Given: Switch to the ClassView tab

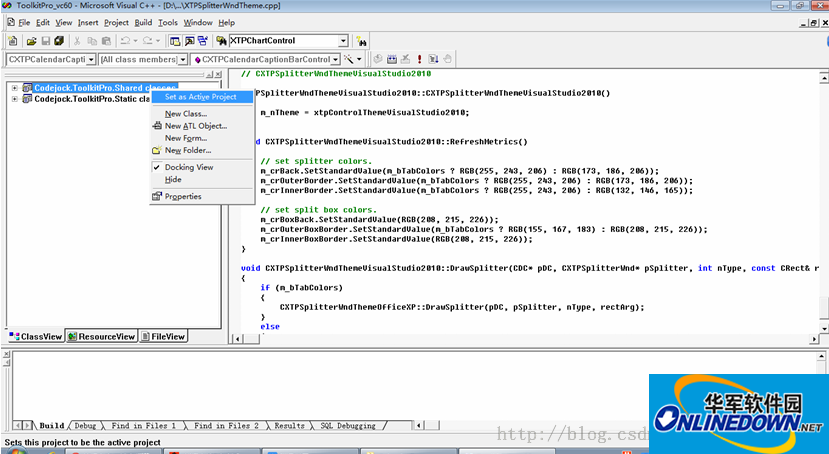Looking at the screenshot, I should pos(35,337).
